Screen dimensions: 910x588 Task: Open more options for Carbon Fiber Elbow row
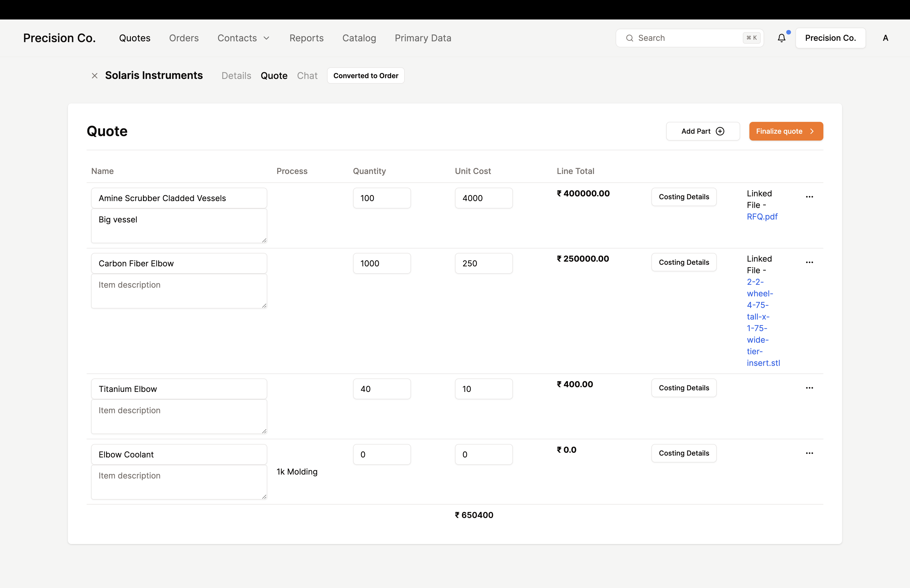tap(809, 262)
